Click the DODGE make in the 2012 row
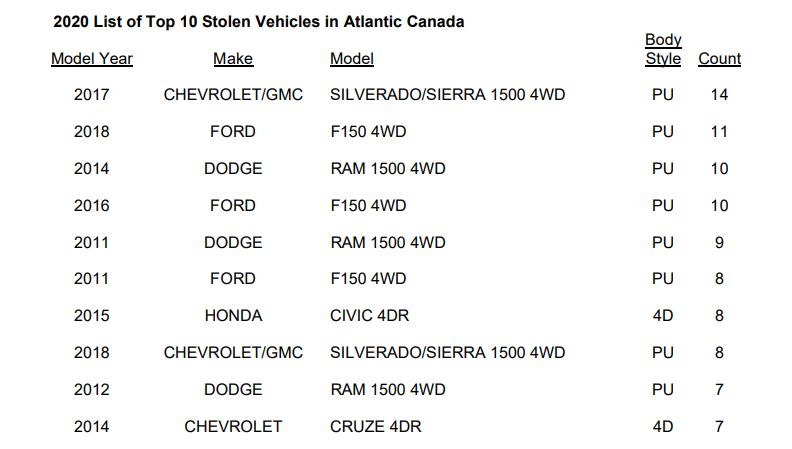792x449 pixels. pyautogui.click(x=233, y=389)
